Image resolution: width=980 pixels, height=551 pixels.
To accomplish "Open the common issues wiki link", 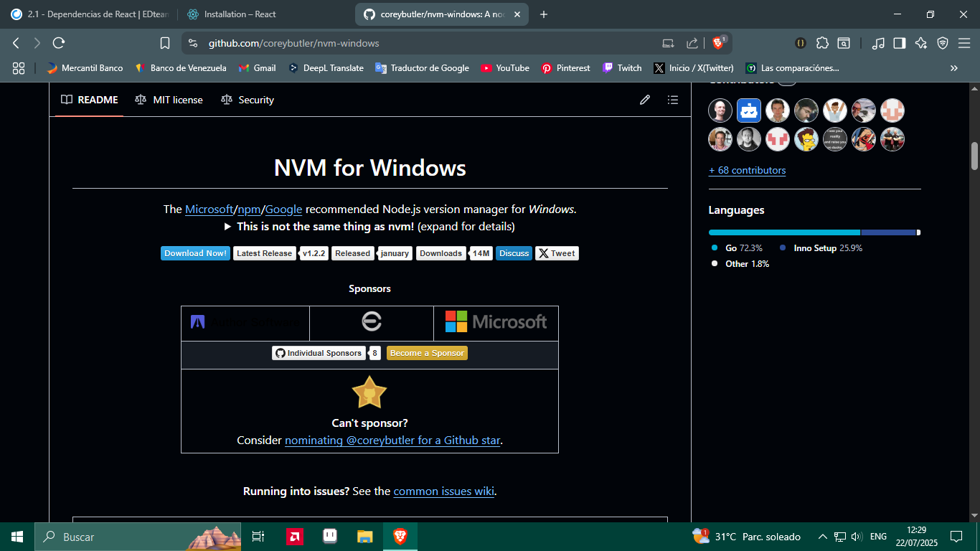I will click(443, 491).
